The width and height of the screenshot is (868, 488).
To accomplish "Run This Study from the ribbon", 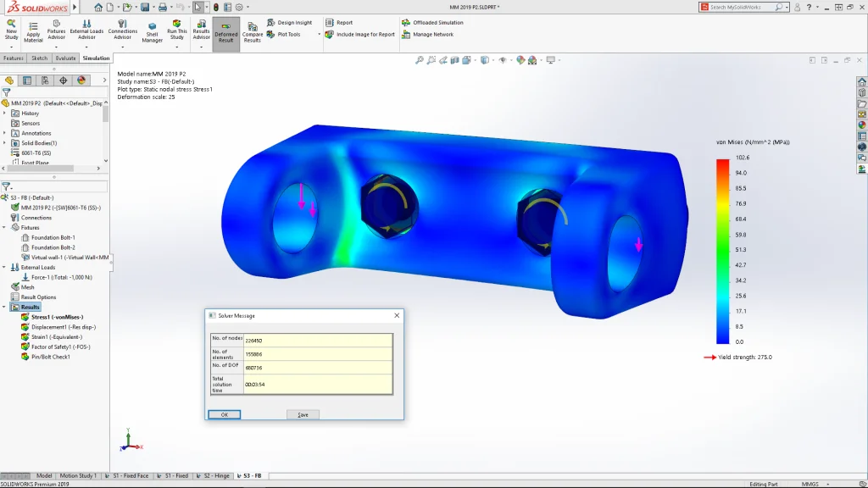I will click(x=176, y=30).
